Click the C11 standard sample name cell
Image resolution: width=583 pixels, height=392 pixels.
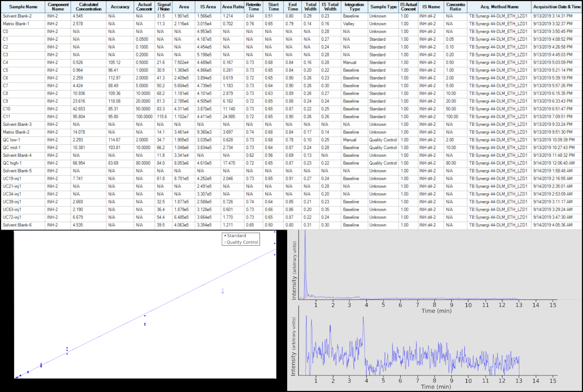click(6, 117)
